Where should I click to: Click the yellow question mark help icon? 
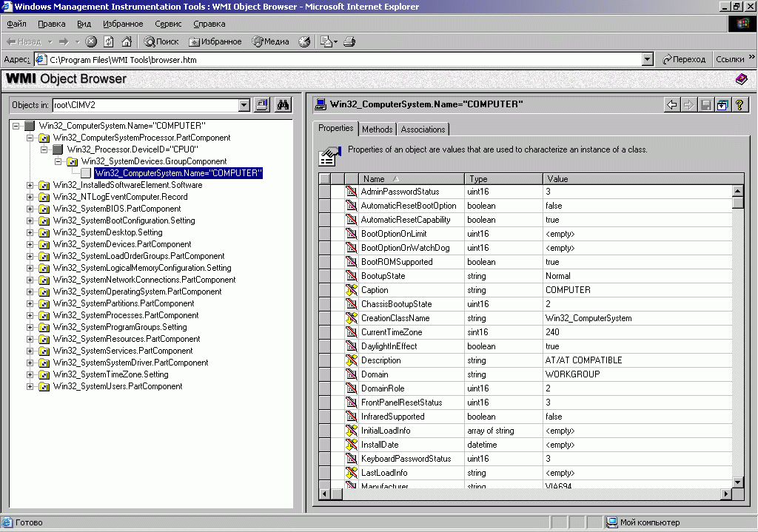[739, 105]
